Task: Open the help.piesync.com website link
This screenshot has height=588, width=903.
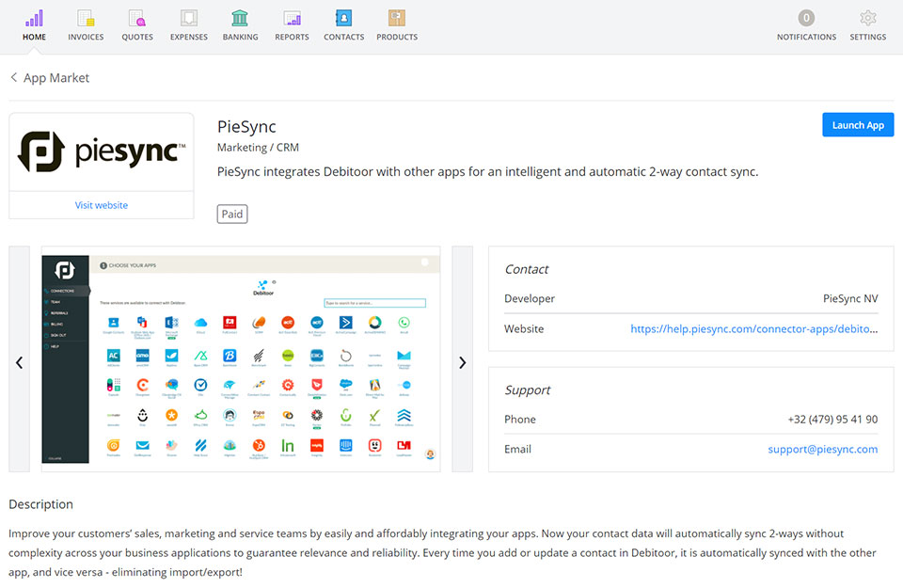Action: click(753, 329)
